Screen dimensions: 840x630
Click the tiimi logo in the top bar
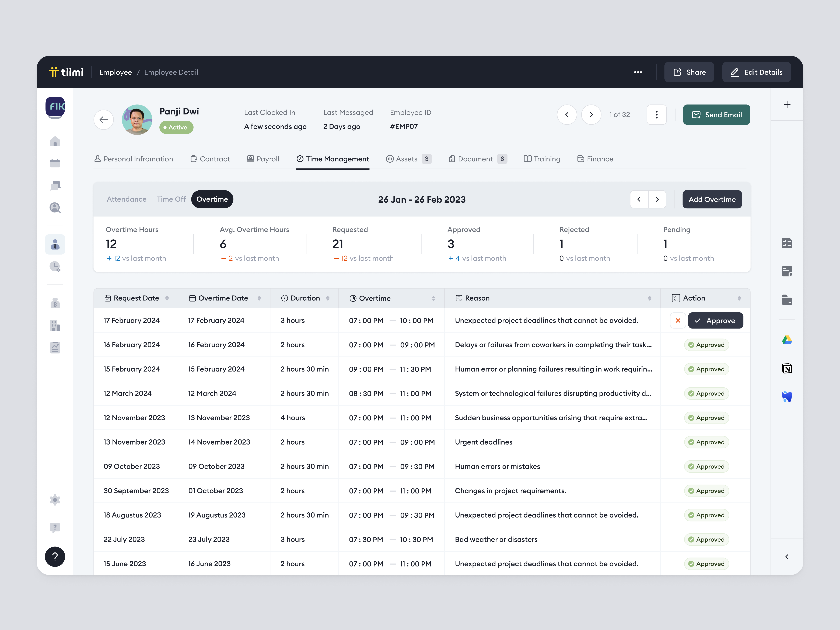tap(67, 72)
